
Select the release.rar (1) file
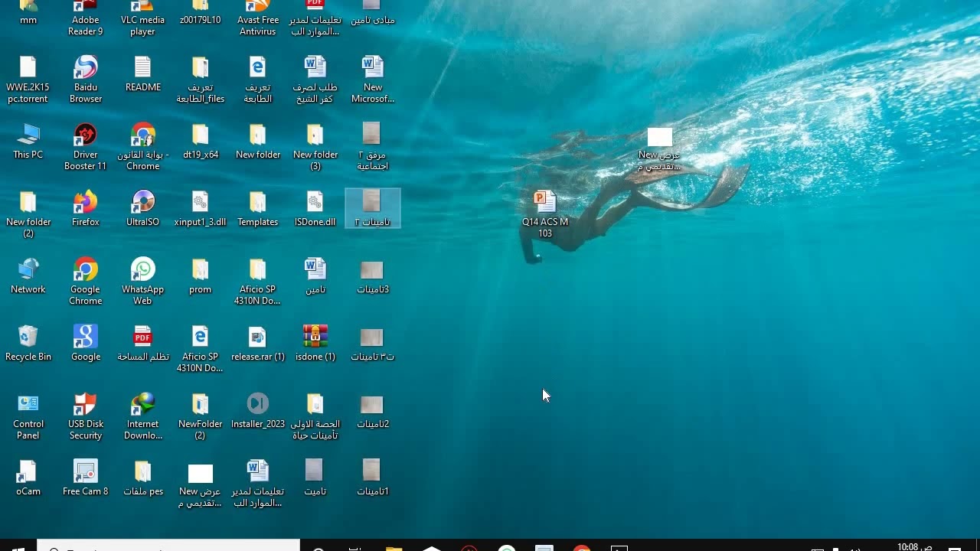coord(257,344)
